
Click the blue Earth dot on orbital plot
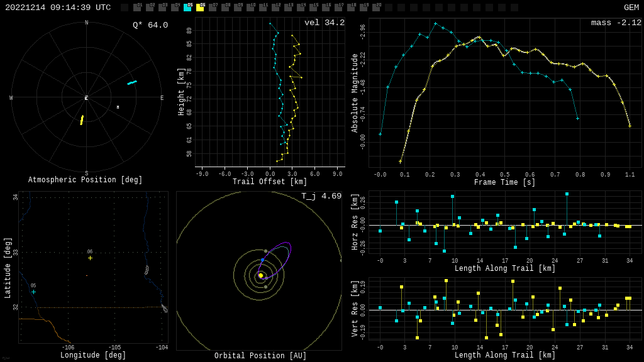(x=263, y=260)
